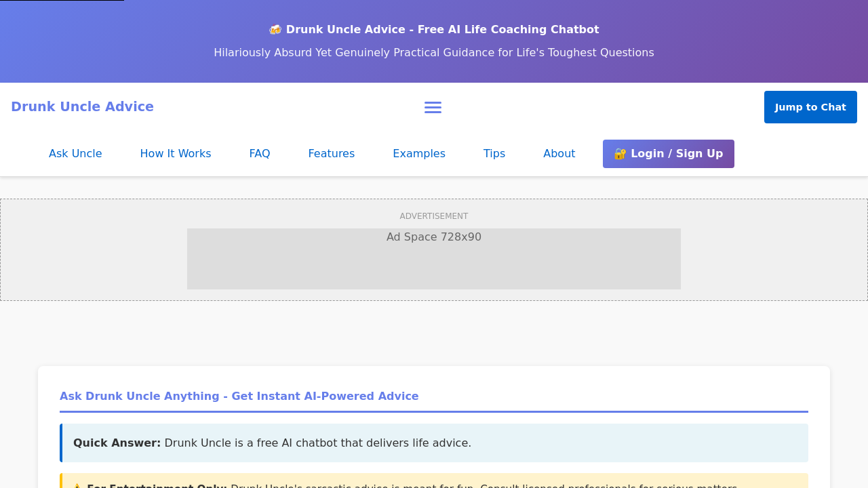Select the Quick Answer info box
Image resolution: width=868 pixels, height=488 pixels.
pyautogui.click(x=434, y=443)
